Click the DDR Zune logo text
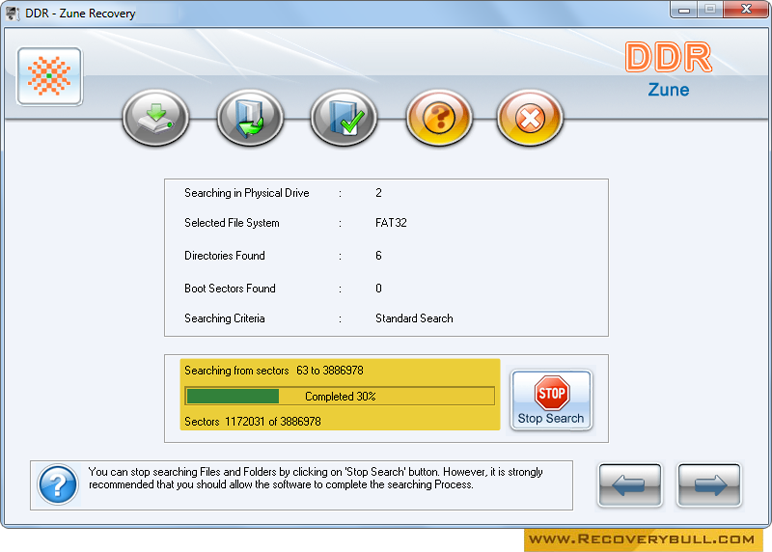 click(x=668, y=69)
